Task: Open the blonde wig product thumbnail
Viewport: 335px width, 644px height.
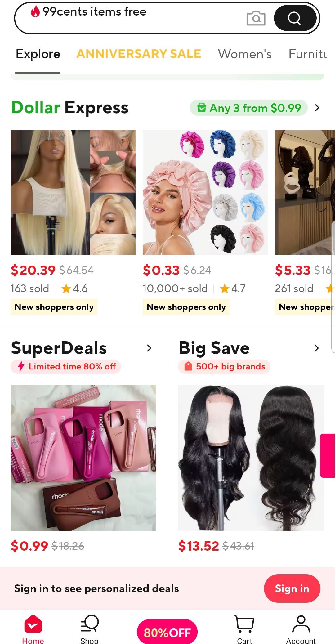Action: coord(73,192)
